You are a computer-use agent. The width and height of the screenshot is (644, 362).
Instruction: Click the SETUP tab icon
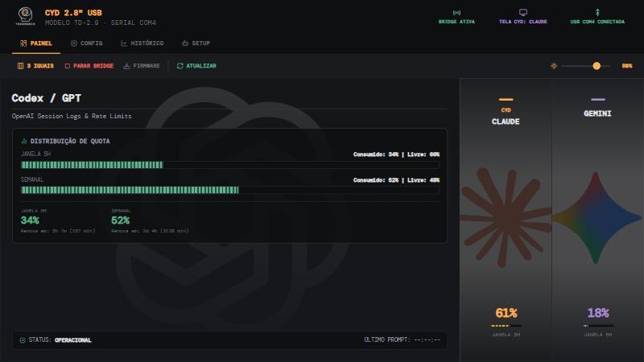click(185, 43)
